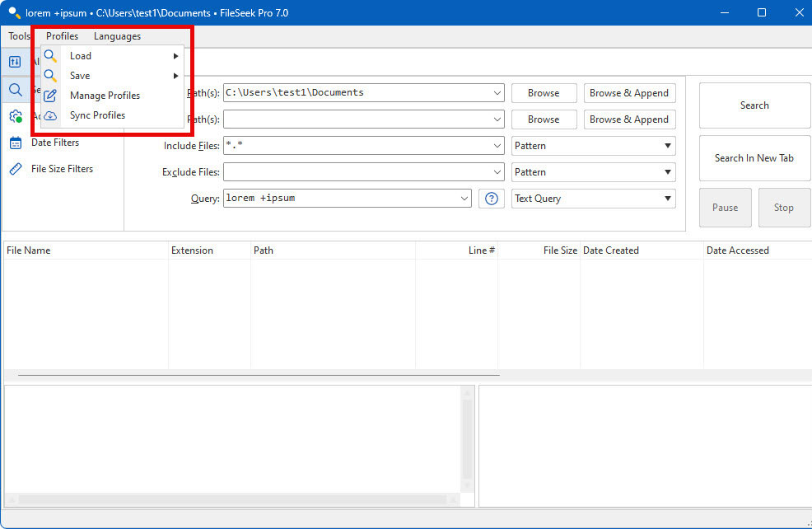Expand the Text Query type dropdown

(x=594, y=199)
